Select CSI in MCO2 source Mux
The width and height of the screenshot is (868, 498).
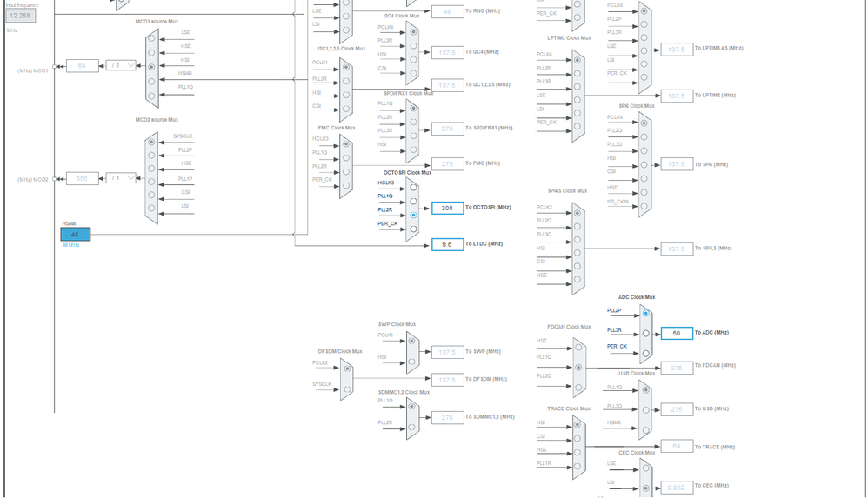[x=151, y=196]
